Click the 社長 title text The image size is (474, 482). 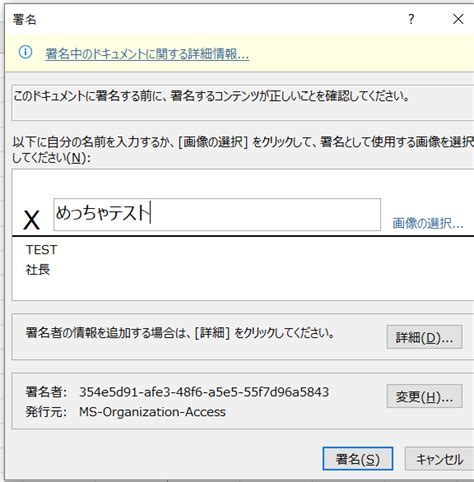tap(38, 269)
